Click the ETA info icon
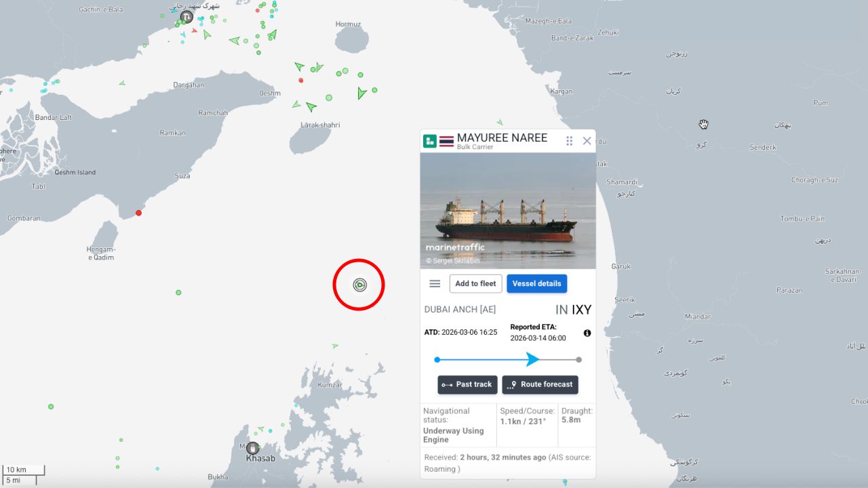 (587, 333)
